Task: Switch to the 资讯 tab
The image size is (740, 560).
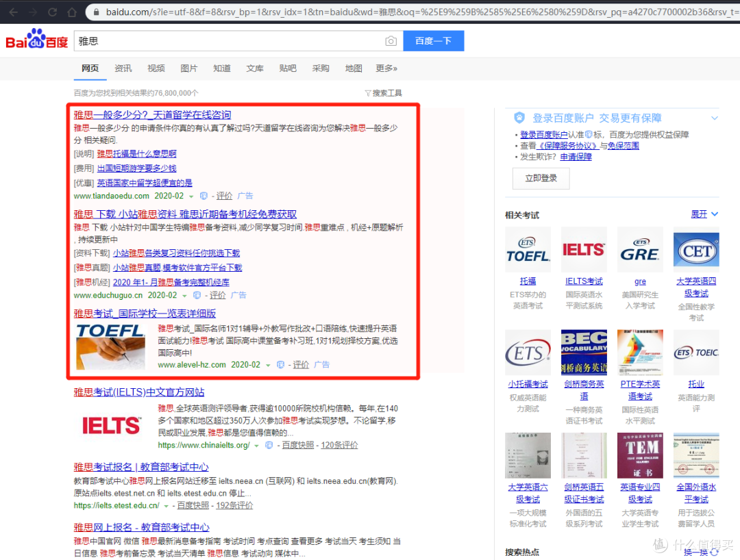Action: [x=123, y=68]
